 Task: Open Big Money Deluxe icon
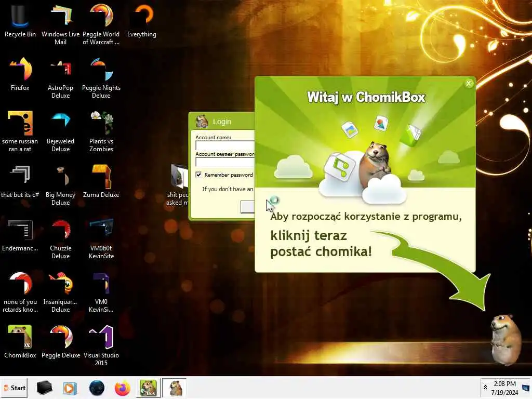tap(60, 184)
